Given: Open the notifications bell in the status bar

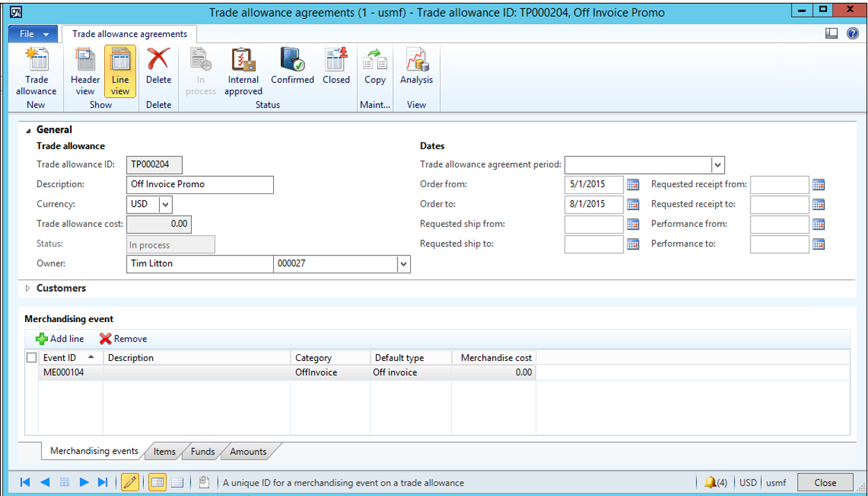Looking at the screenshot, I should tap(711, 482).
